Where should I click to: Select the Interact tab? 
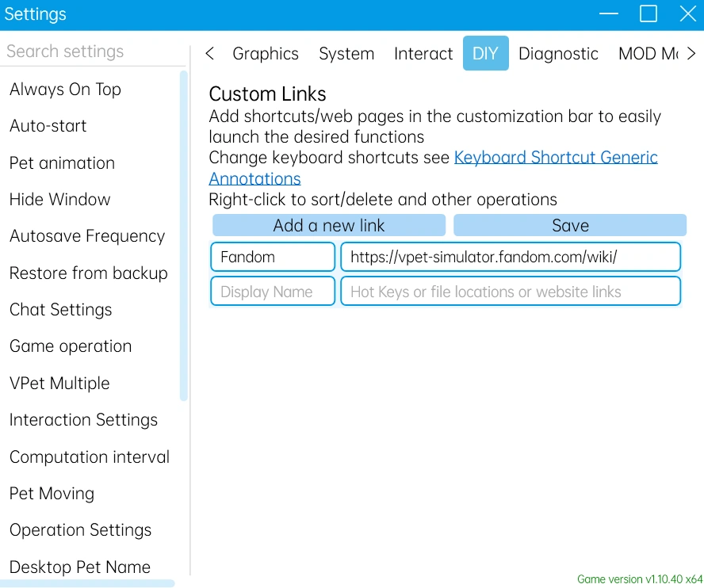tap(423, 54)
